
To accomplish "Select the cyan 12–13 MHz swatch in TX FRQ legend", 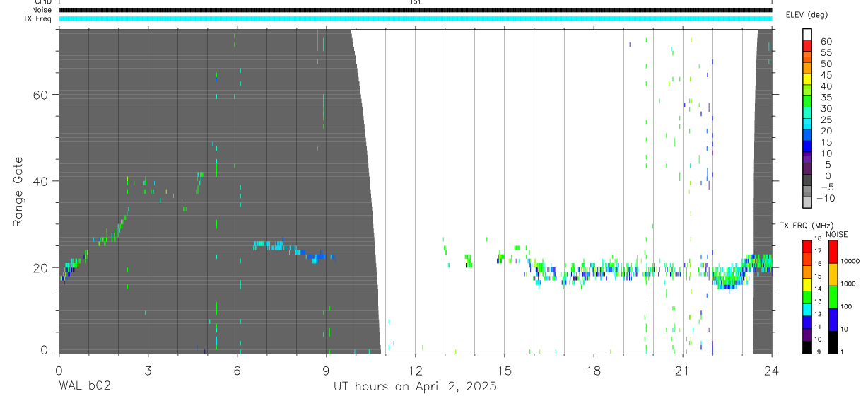I will 807,309.
